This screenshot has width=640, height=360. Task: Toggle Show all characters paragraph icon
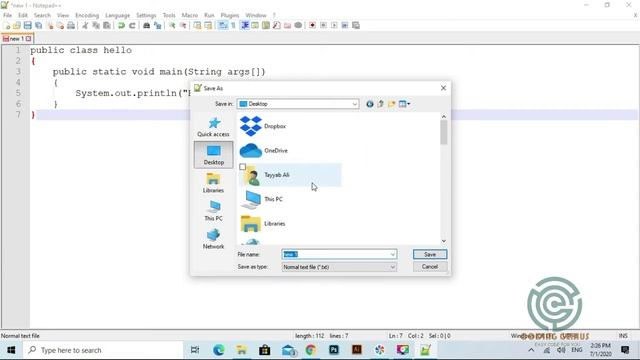(233, 25)
